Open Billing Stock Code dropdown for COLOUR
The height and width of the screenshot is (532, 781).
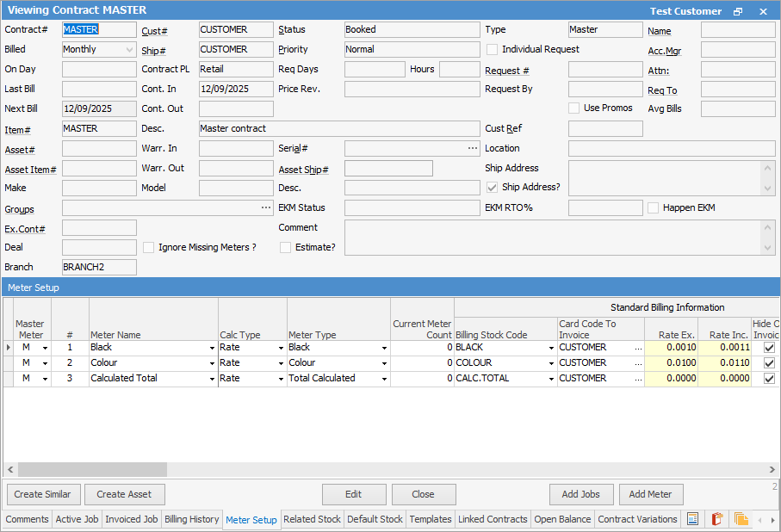click(551, 363)
